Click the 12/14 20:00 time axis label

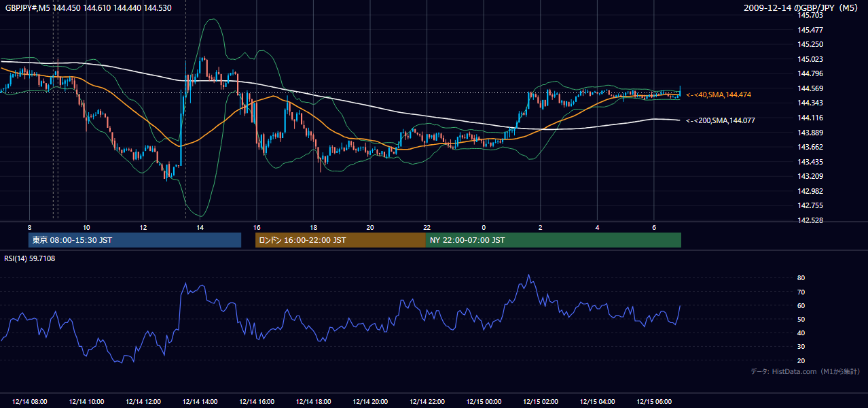[x=370, y=401]
